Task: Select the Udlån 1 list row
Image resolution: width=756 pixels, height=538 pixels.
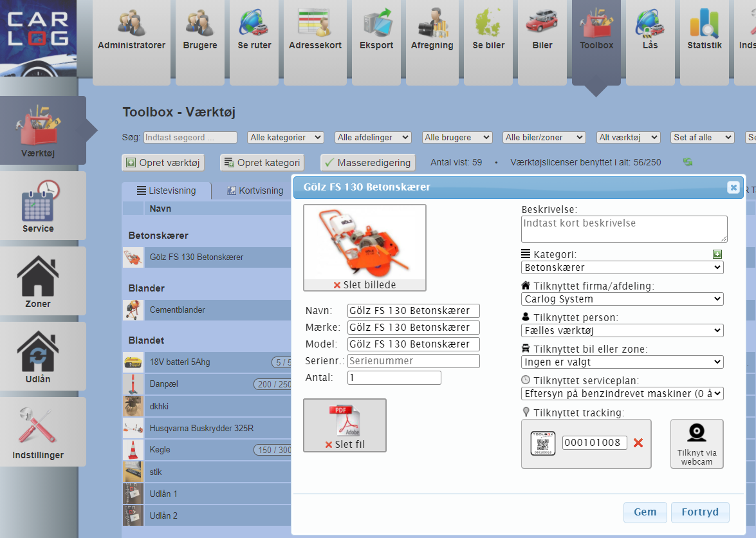Action: click(x=207, y=494)
